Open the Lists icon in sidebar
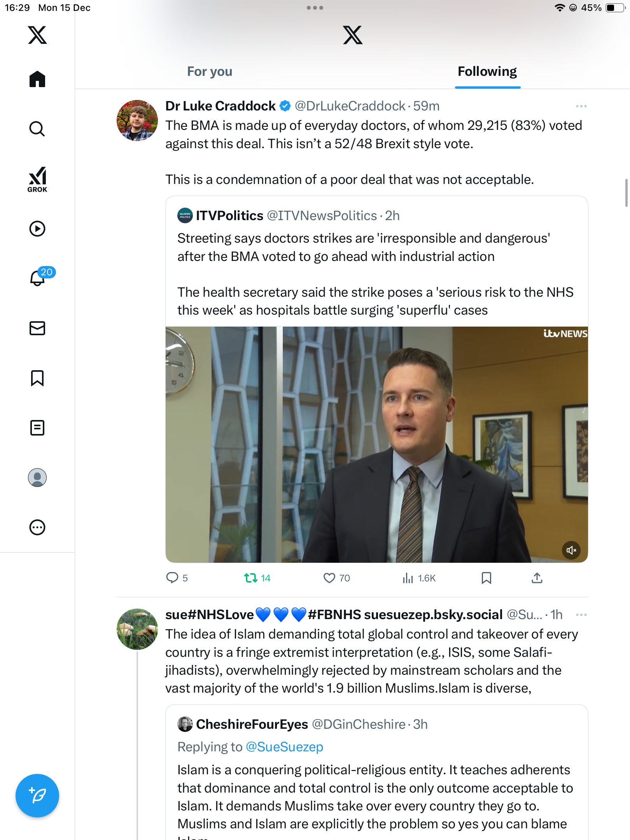 37,428
